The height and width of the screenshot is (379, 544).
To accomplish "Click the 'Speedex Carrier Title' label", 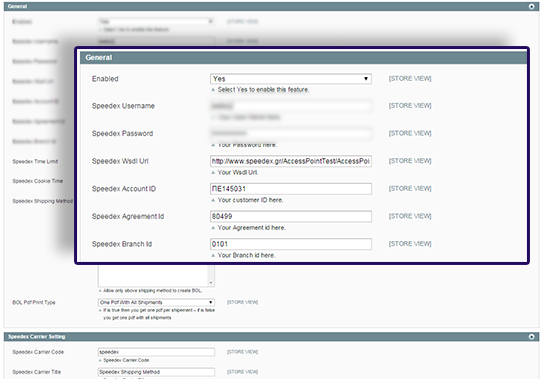I will [37, 372].
